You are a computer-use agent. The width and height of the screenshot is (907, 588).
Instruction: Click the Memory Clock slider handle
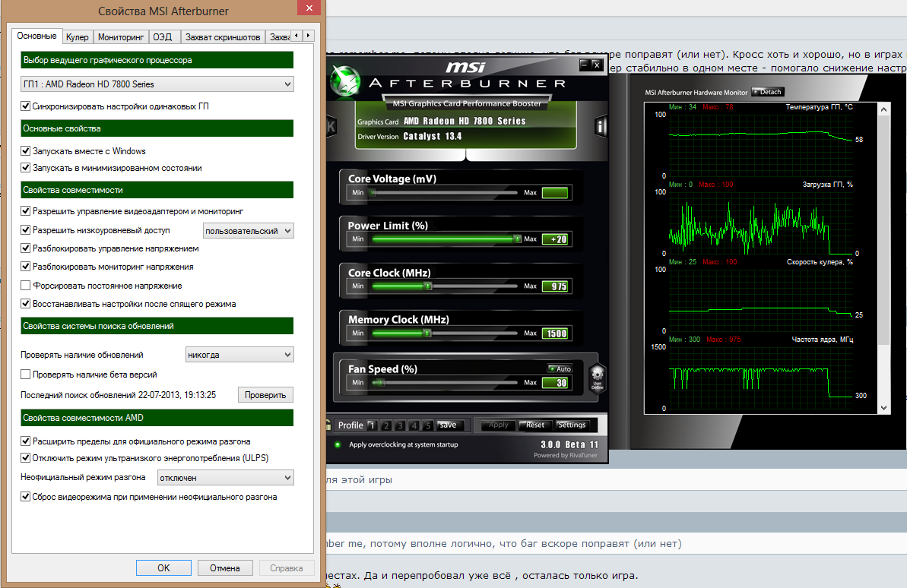click(x=427, y=333)
